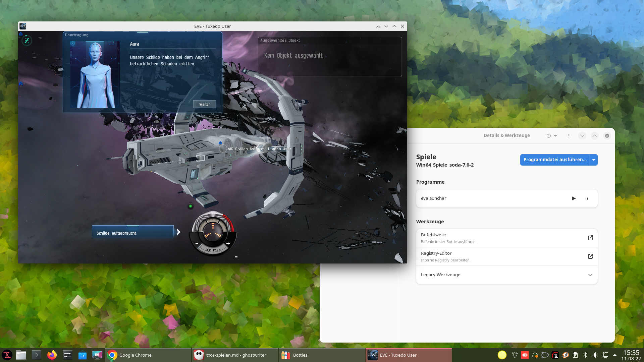The image size is (644, 362).
Task: Switch to Google Chrome taskbar entry
Action: click(148, 355)
